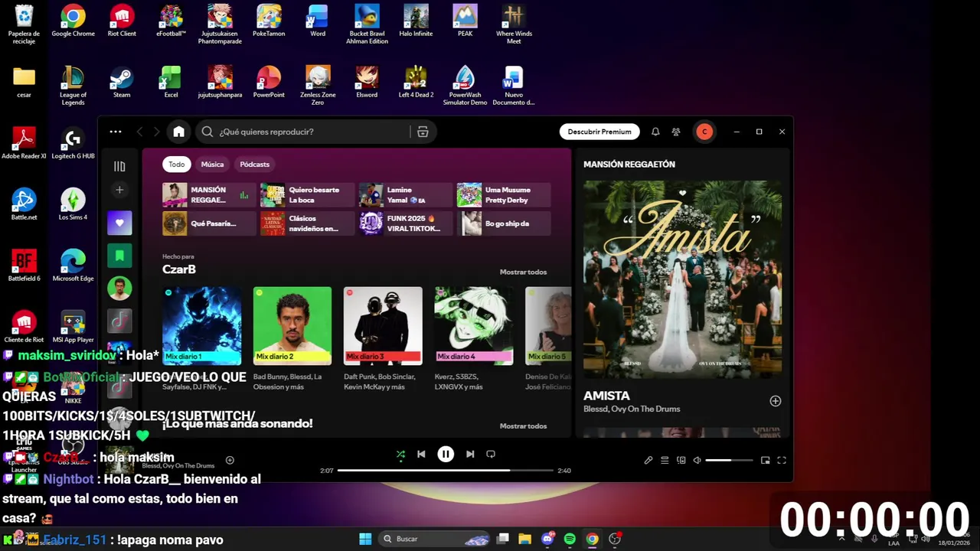
Task: Add current song via plus in player bar
Action: click(230, 460)
